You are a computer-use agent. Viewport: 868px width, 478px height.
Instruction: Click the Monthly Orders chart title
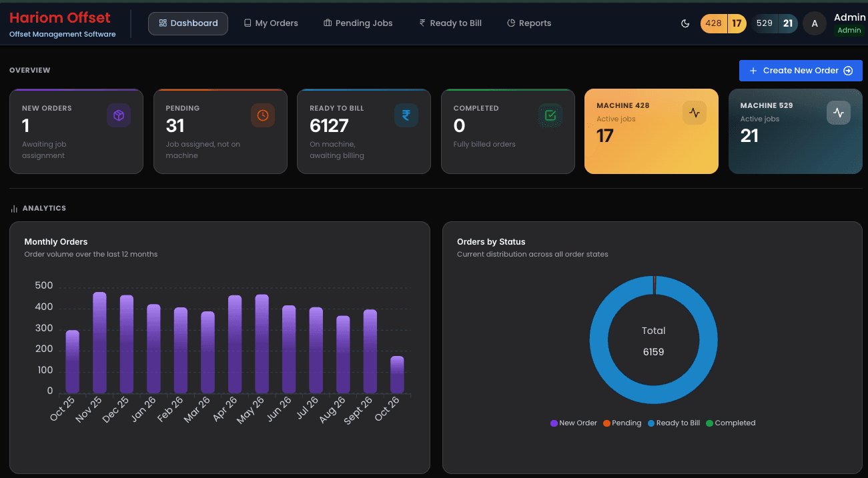pyautogui.click(x=56, y=242)
